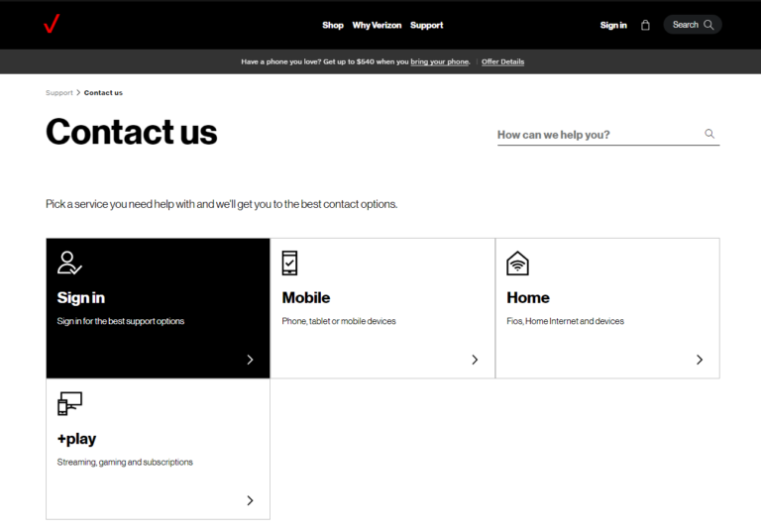Open the Offer Details link
Viewport: 761px width, 532px height.
tap(502, 61)
